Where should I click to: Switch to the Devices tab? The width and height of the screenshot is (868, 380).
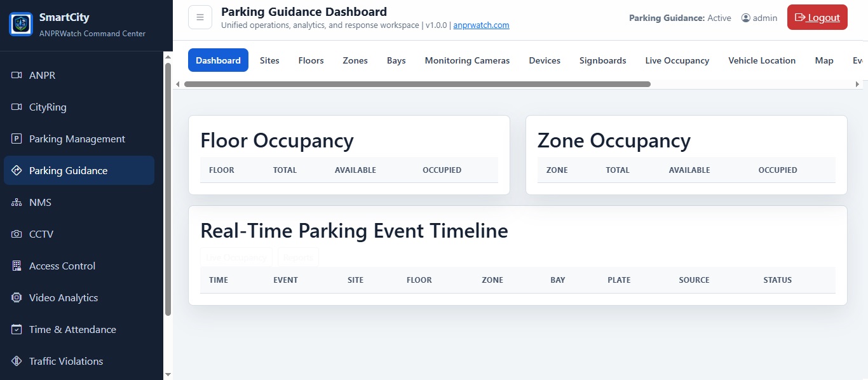coord(545,60)
